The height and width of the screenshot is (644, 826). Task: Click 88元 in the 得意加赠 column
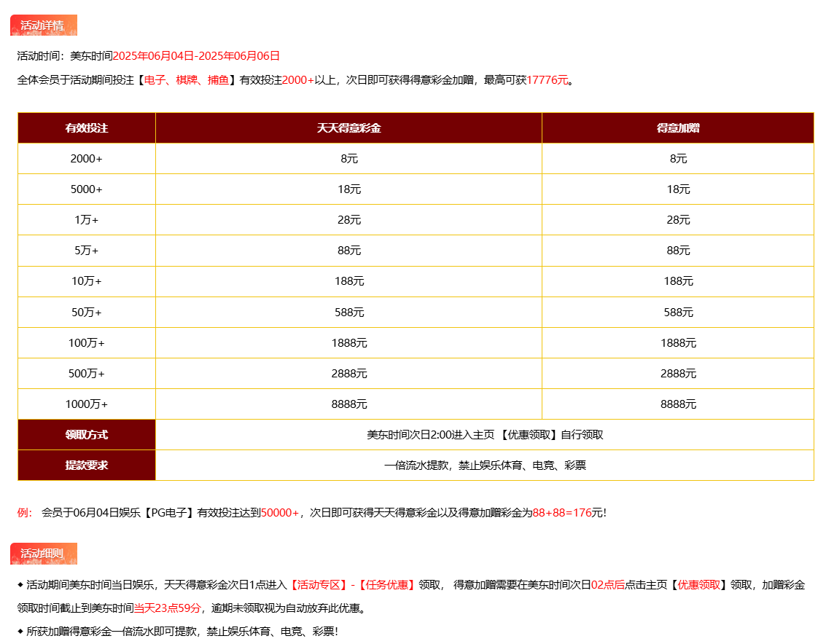tap(678, 250)
